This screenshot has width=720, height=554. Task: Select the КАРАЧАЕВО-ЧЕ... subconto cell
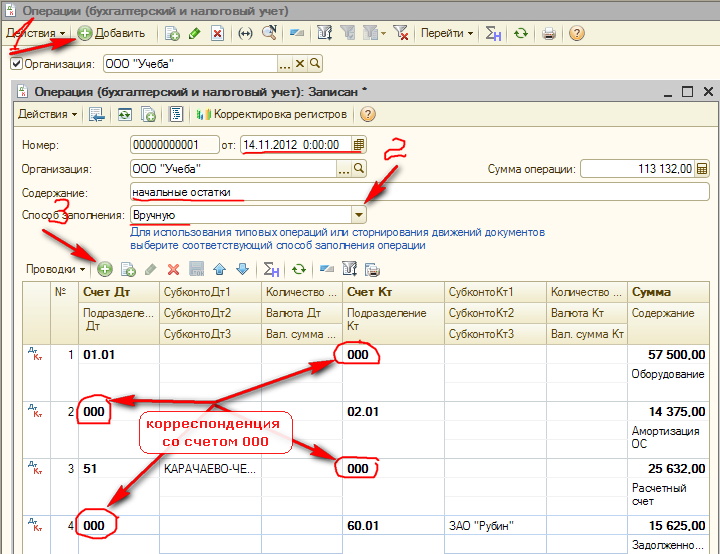coord(210,469)
